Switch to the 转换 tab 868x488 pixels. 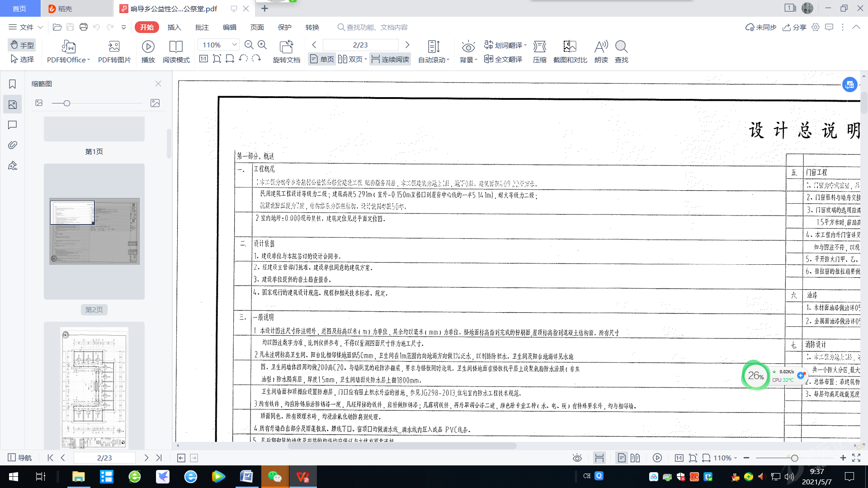click(312, 27)
